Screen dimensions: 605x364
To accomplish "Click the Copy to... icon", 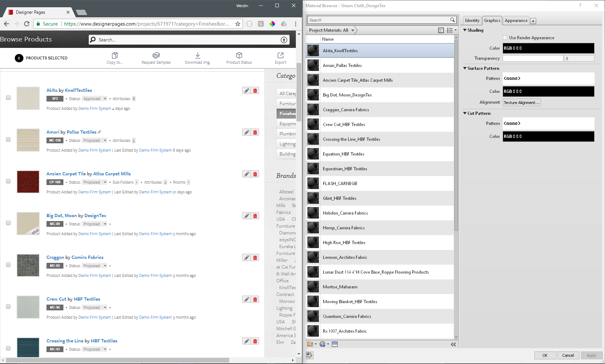I will pyautogui.click(x=115, y=55).
